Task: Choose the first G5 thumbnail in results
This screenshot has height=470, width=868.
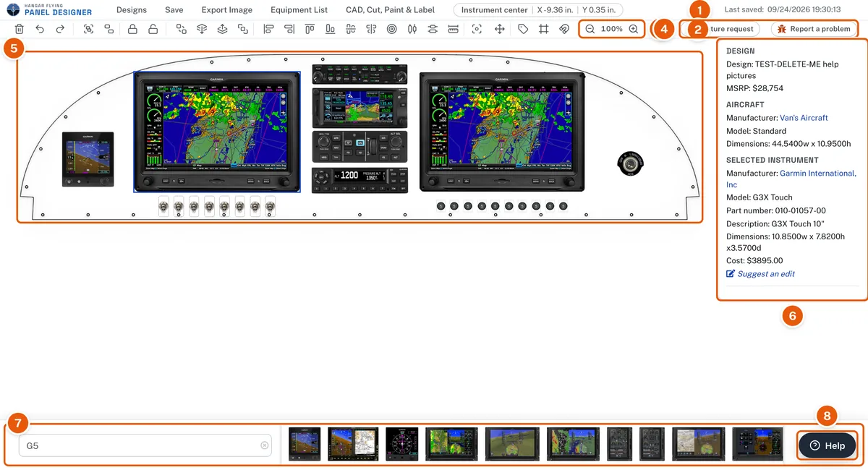Action: pos(304,444)
